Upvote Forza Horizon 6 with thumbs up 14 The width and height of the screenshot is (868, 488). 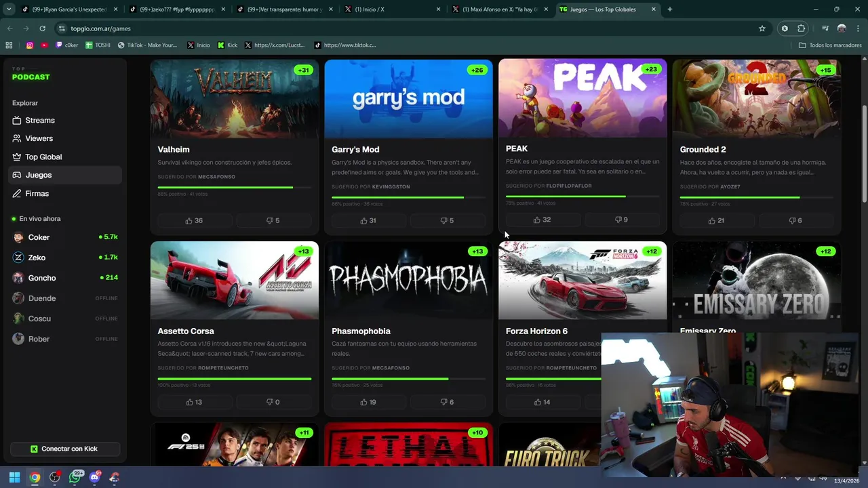coord(542,402)
